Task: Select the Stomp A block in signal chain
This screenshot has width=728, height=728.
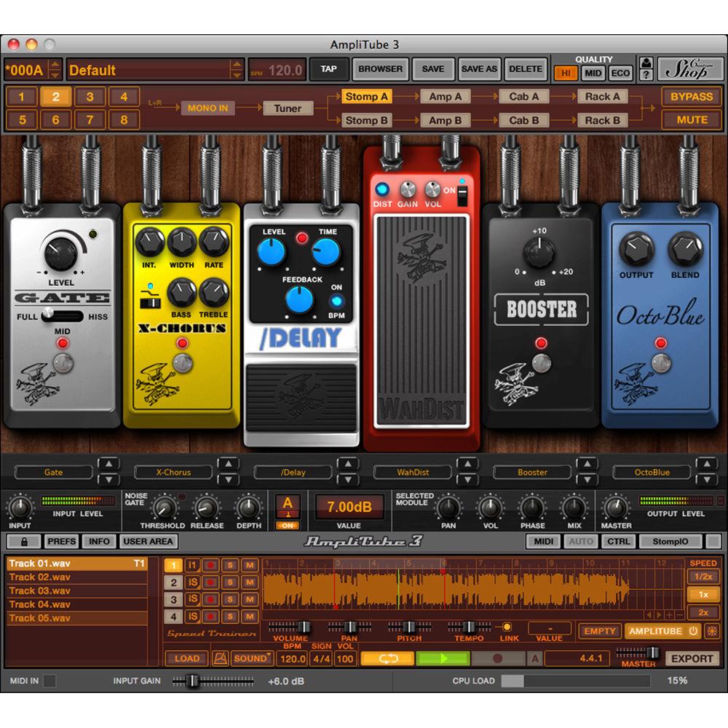Action: [366, 95]
